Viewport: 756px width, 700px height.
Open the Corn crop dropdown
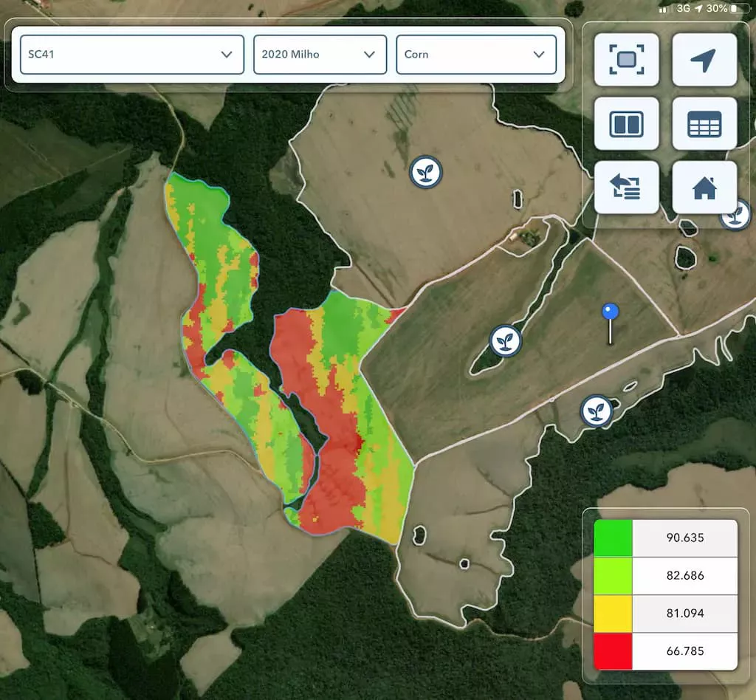(476, 54)
